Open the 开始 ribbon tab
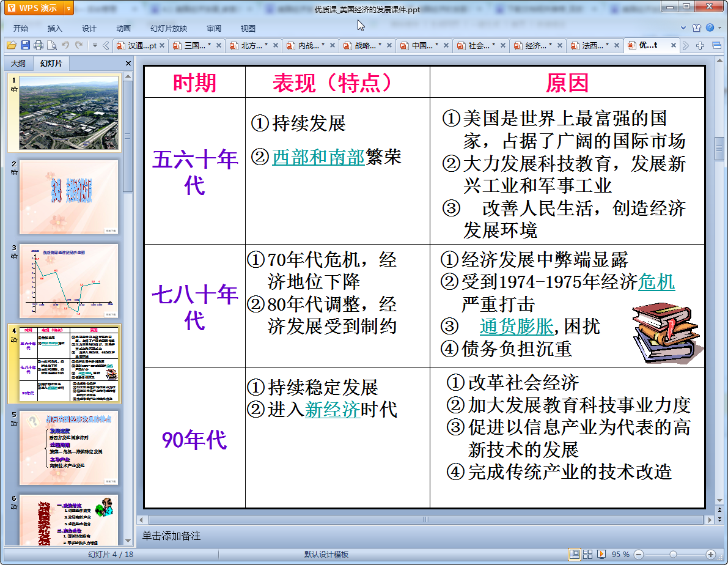This screenshot has height=565, width=728. [20, 28]
